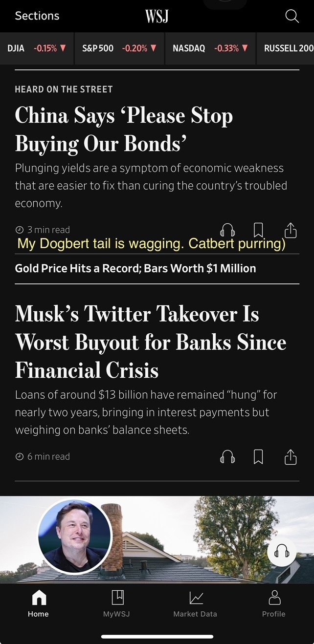Open the search magnifier icon
This screenshot has width=314, height=644.
tap(292, 16)
